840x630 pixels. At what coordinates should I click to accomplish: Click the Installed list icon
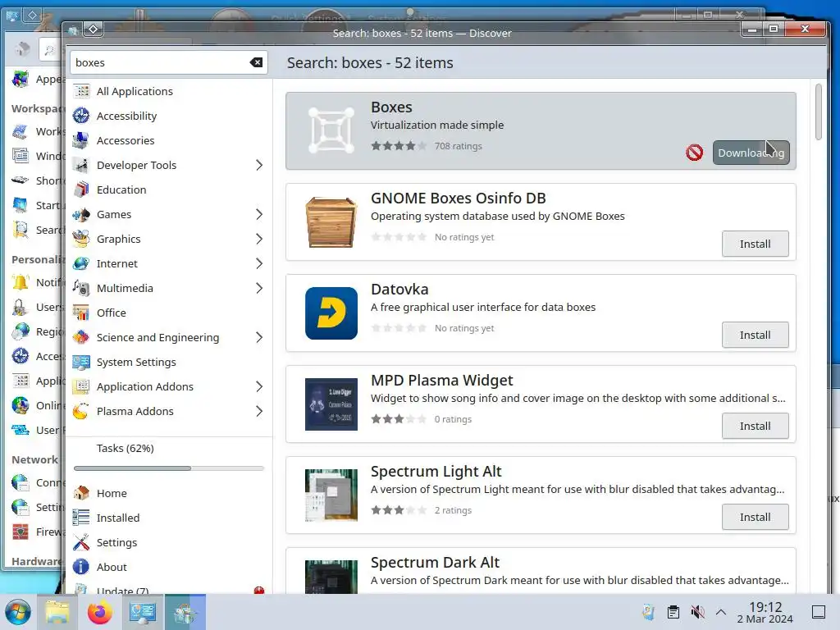[x=81, y=518]
